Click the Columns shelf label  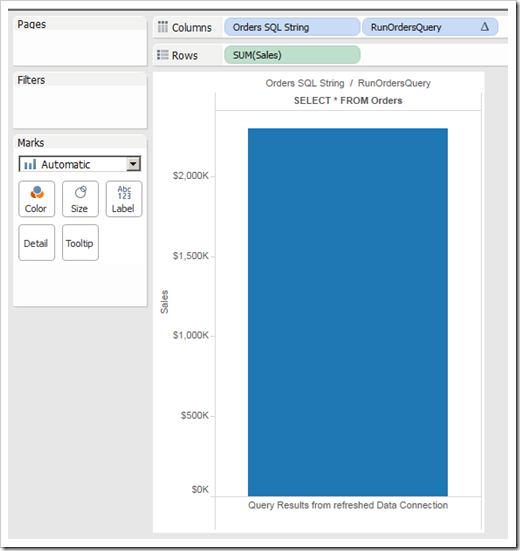(x=192, y=27)
